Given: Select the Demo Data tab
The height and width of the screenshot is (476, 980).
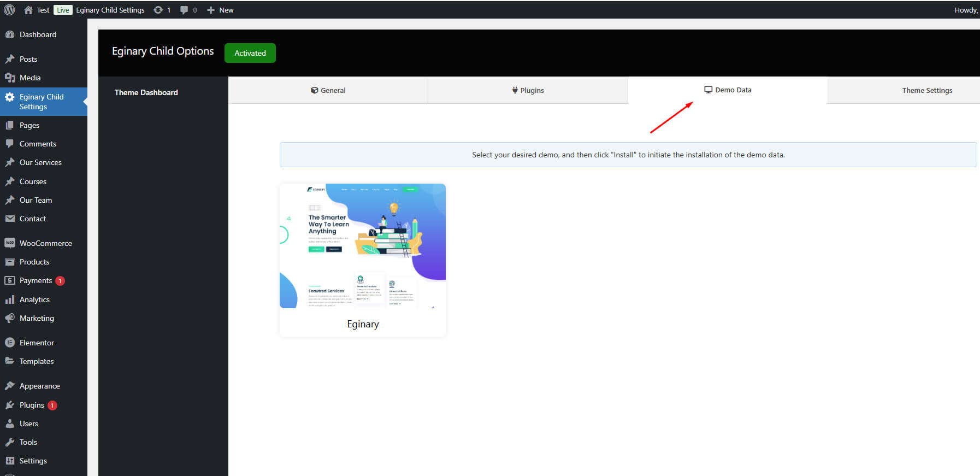Looking at the screenshot, I should tap(728, 90).
